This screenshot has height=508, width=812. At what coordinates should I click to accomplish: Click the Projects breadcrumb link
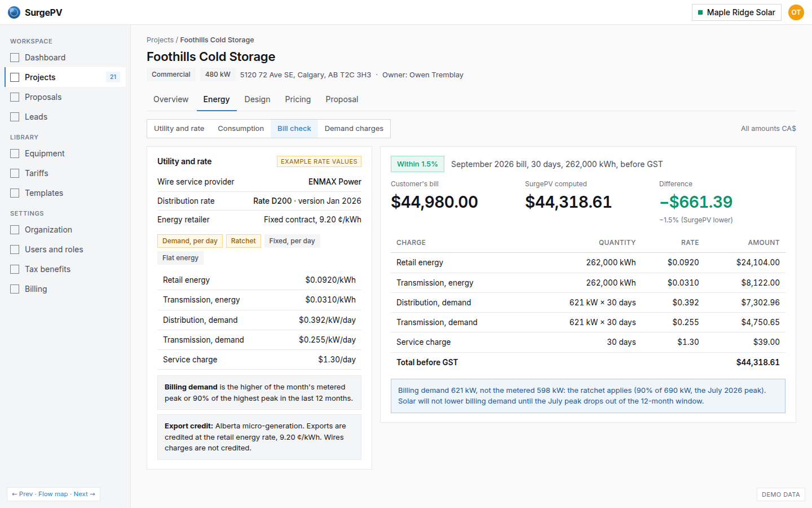click(160, 40)
